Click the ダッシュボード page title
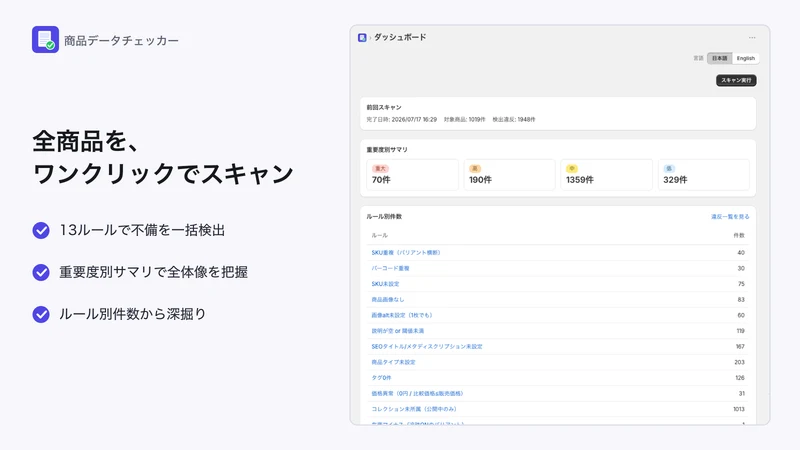The height and width of the screenshot is (450, 800). pos(400,37)
